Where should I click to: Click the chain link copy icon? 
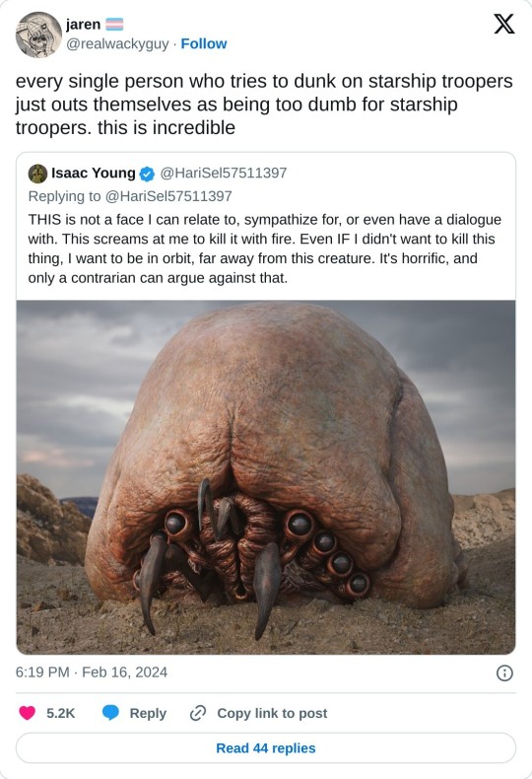[198, 713]
